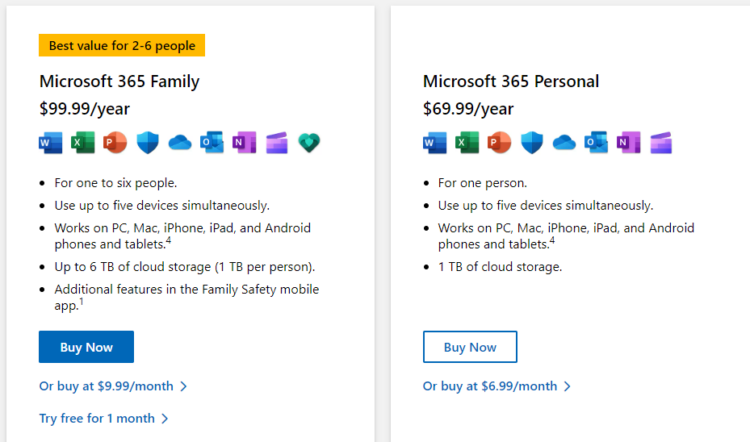Click the Outlook icon in the Personal plan

[x=596, y=143]
